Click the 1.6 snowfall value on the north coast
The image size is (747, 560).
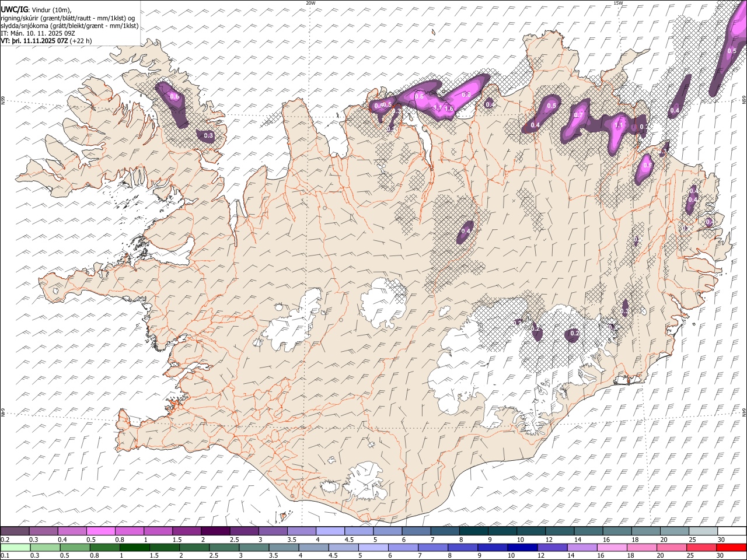coord(449,108)
